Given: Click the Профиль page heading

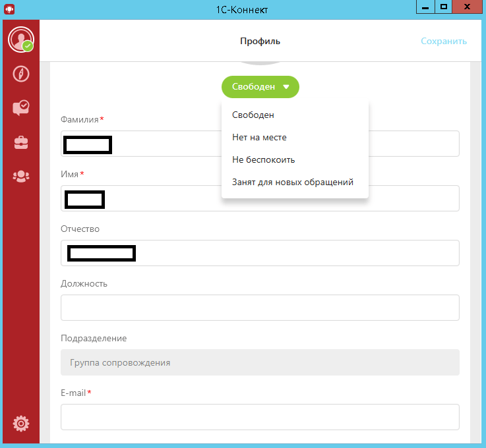Looking at the screenshot, I should tap(260, 42).
